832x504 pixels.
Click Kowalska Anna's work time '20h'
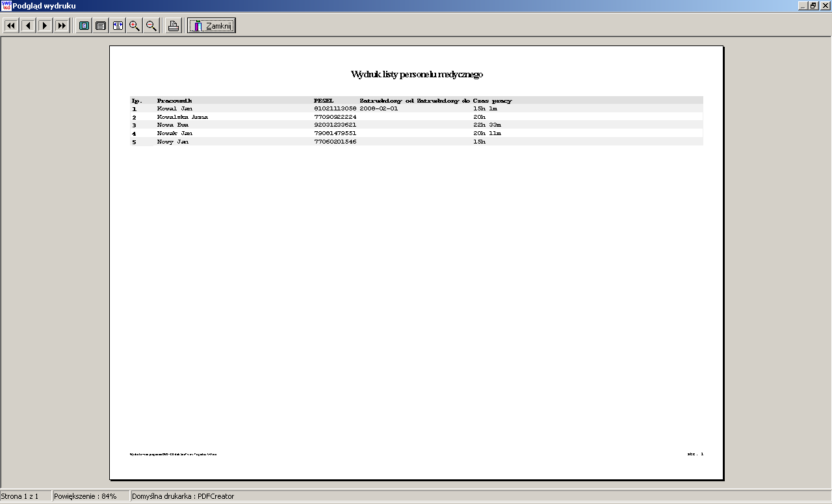[x=479, y=117]
